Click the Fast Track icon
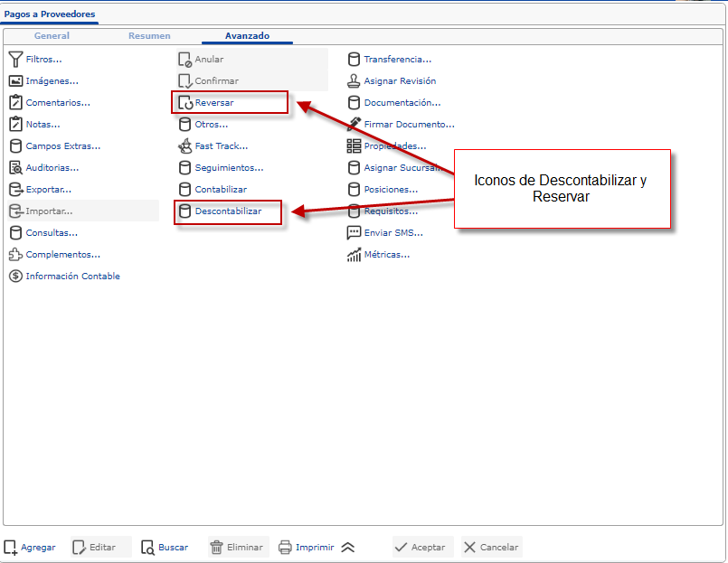The width and height of the screenshot is (728, 563). pyautogui.click(x=184, y=146)
